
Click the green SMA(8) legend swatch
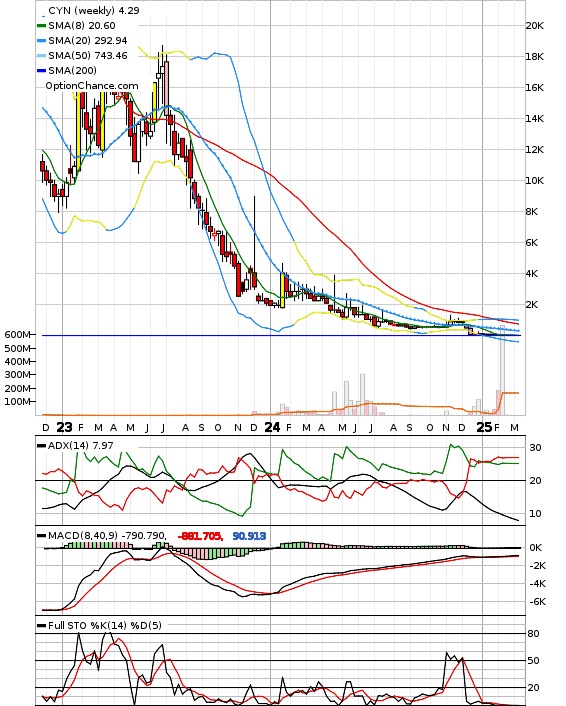point(41,26)
